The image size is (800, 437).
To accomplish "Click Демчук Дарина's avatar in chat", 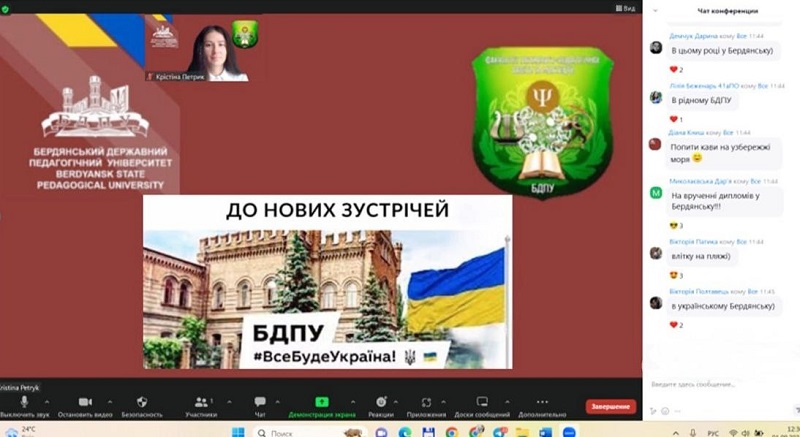I will (656, 47).
